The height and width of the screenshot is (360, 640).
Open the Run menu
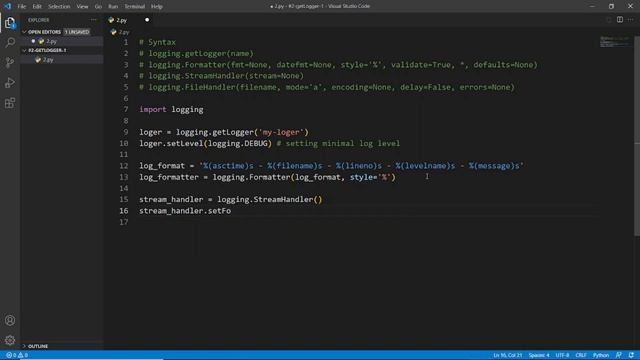(113, 7)
